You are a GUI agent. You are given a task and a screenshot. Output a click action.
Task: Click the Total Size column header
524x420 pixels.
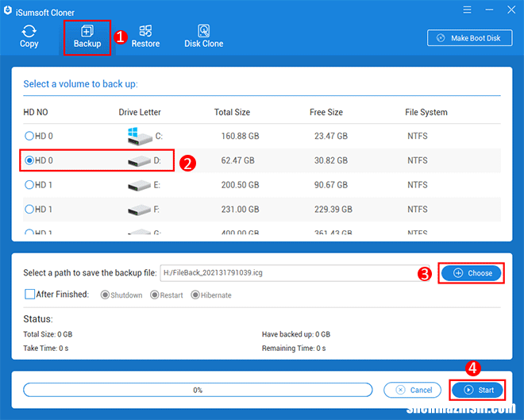click(233, 112)
